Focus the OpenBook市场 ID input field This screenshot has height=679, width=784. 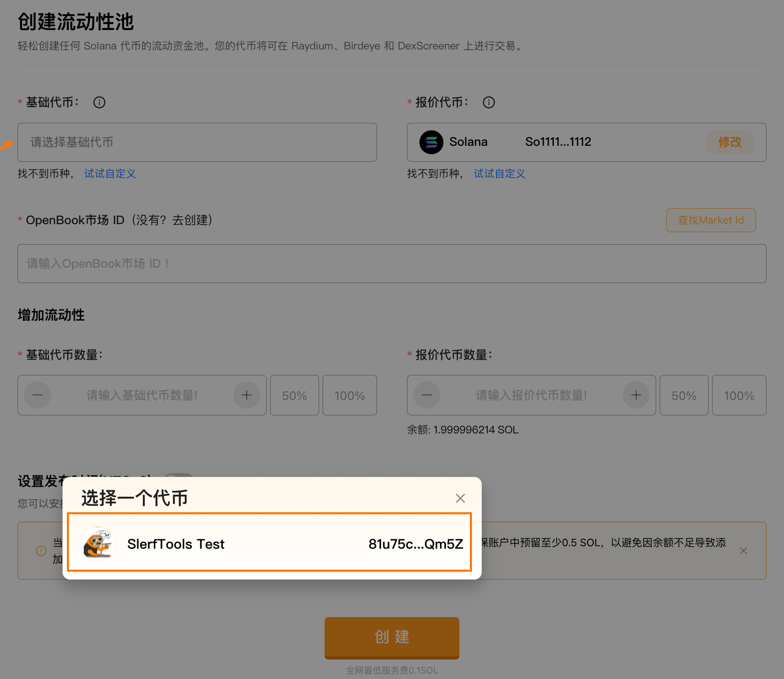(x=392, y=264)
